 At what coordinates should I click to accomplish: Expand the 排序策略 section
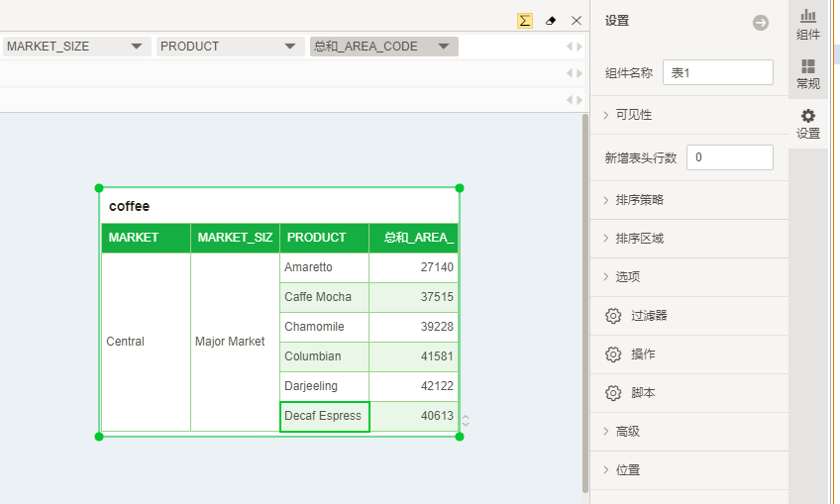click(x=639, y=200)
